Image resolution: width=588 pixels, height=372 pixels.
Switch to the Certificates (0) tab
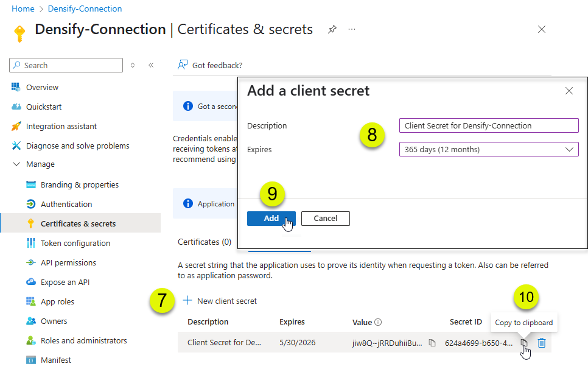tap(205, 242)
